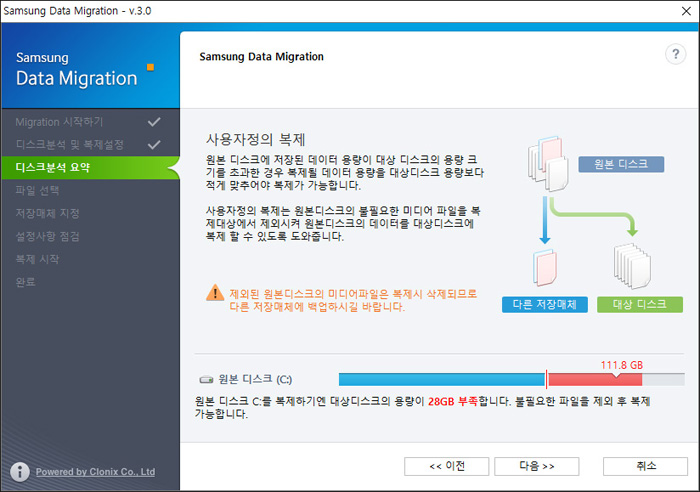Click the 대상 디스크 green label
700x492 pixels.
click(x=640, y=304)
